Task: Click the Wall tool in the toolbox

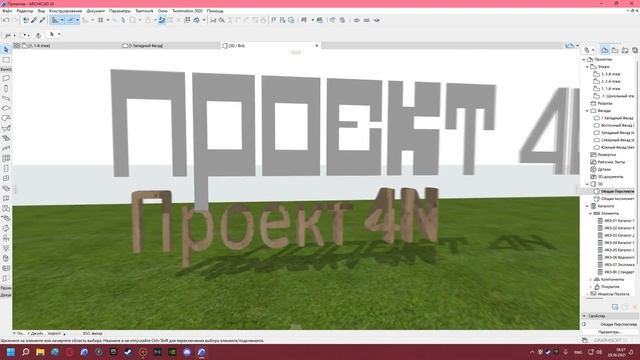Action: (x=6, y=78)
